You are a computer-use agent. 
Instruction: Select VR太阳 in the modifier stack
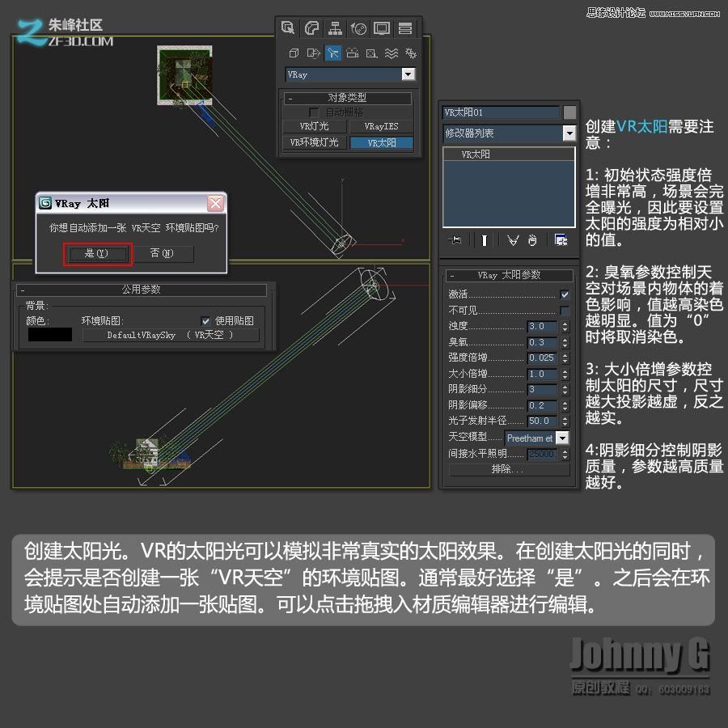tap(509, 154)
